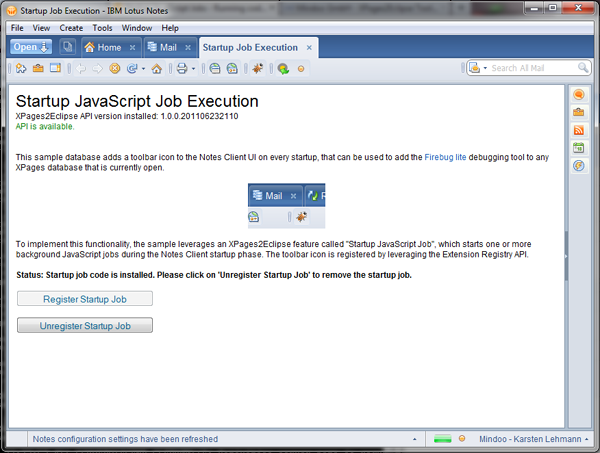Screen dimensions: 600x453
Task: Open the Mindoo - Karsten Lehmann location menu
Action: pos(529,439)
